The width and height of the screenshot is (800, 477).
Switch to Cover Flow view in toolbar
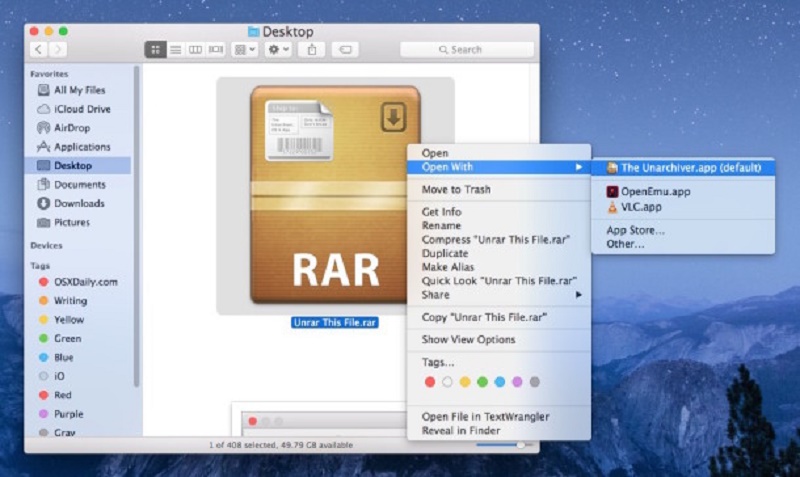pos(216,49)
